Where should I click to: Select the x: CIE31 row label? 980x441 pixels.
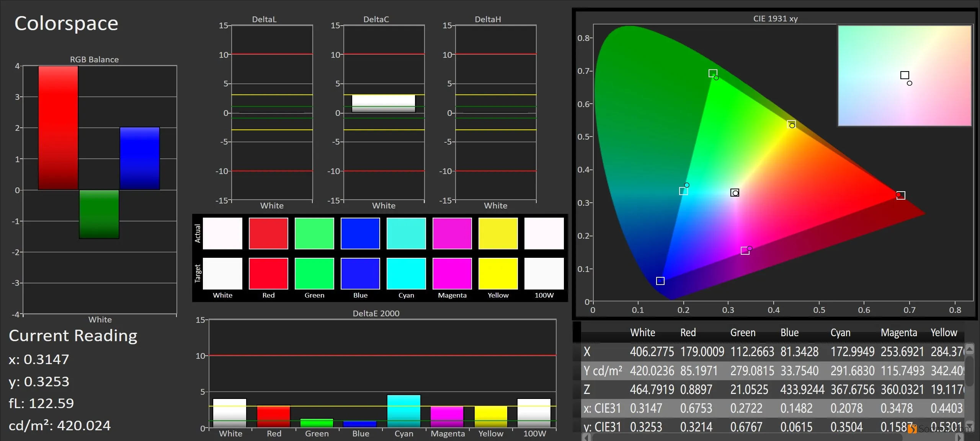602,408
